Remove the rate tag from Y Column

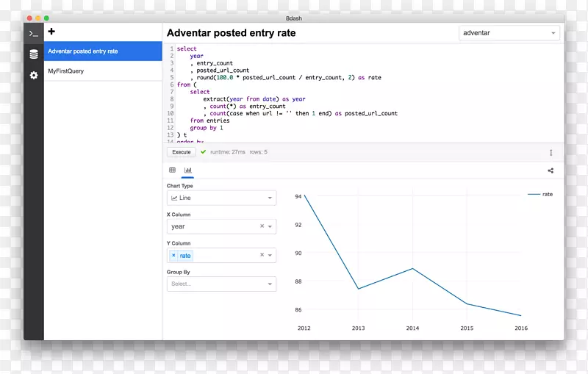coord(173,255)
